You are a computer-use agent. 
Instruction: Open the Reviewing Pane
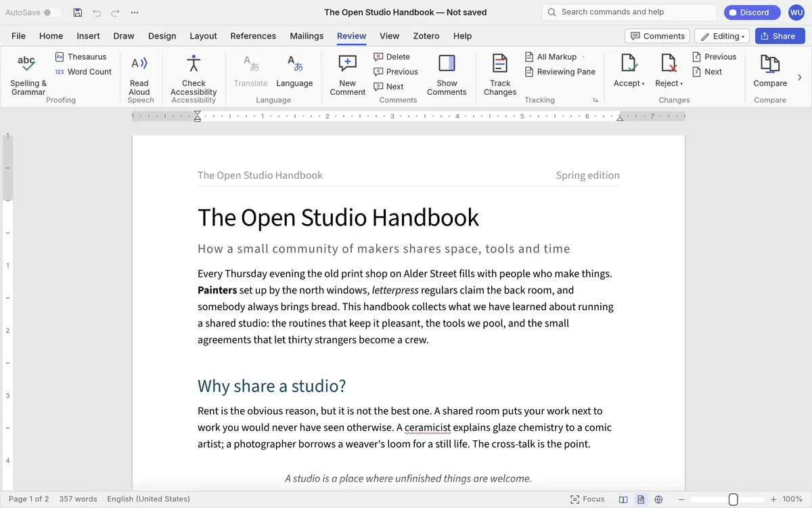(x=560, y=72)
